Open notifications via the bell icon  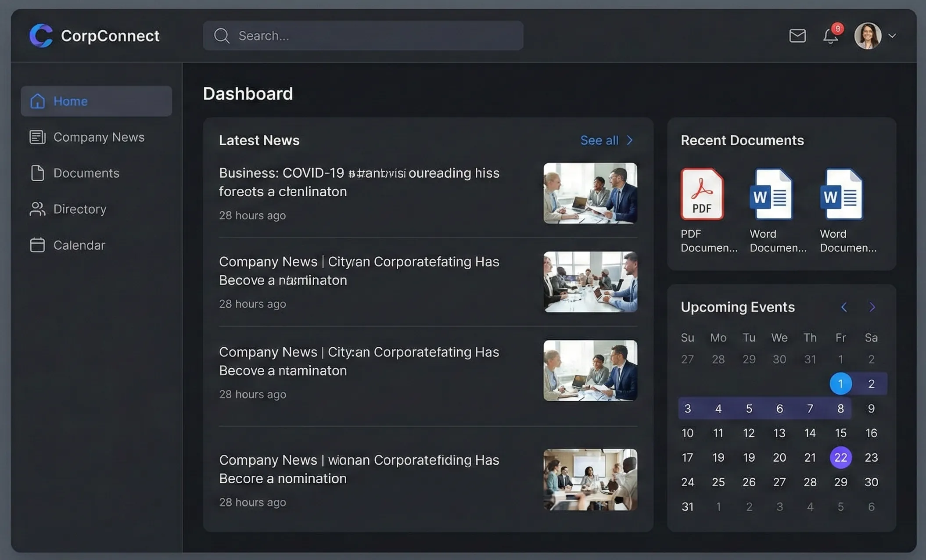point(831,36)
